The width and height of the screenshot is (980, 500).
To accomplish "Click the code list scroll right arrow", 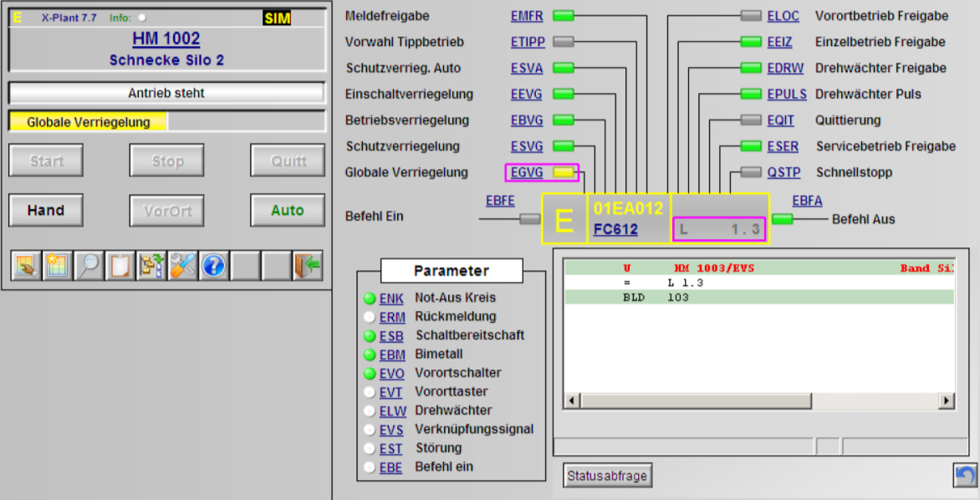I will click(x=947, y=401).
